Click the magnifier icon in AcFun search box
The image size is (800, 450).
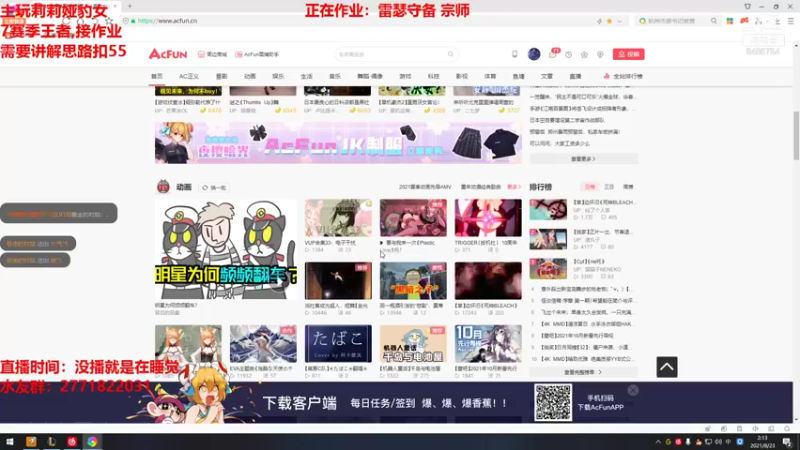point(451,54)
